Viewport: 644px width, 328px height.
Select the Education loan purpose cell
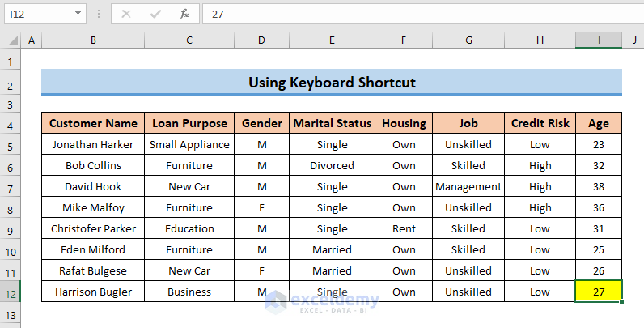[189, 228]
